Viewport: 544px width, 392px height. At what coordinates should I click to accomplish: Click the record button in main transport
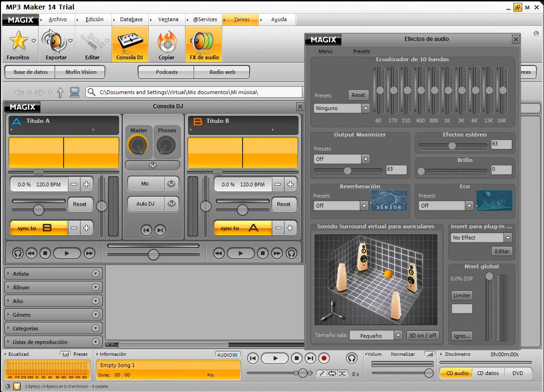click(324, 359)
